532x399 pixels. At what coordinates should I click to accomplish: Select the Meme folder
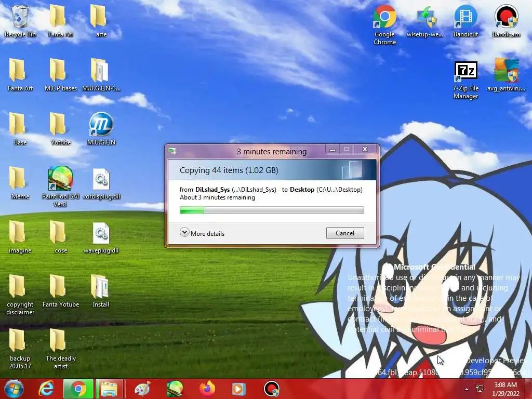[x=20, y=183]
